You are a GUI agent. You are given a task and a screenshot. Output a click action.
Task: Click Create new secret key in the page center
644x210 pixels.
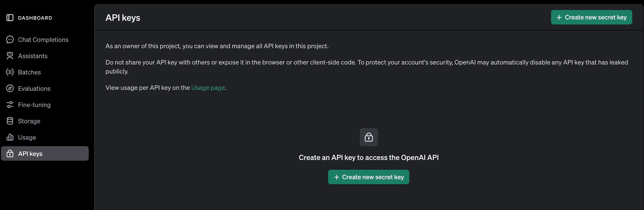point(368,177)
